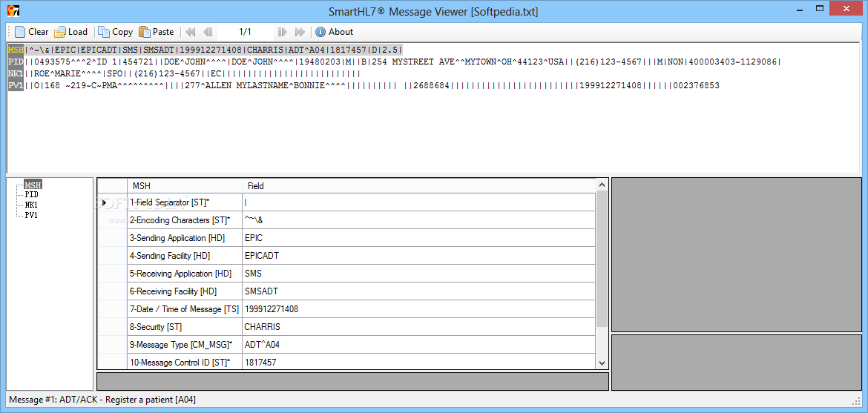Select PV1 segment in the tree

click(x=32, y=215)
